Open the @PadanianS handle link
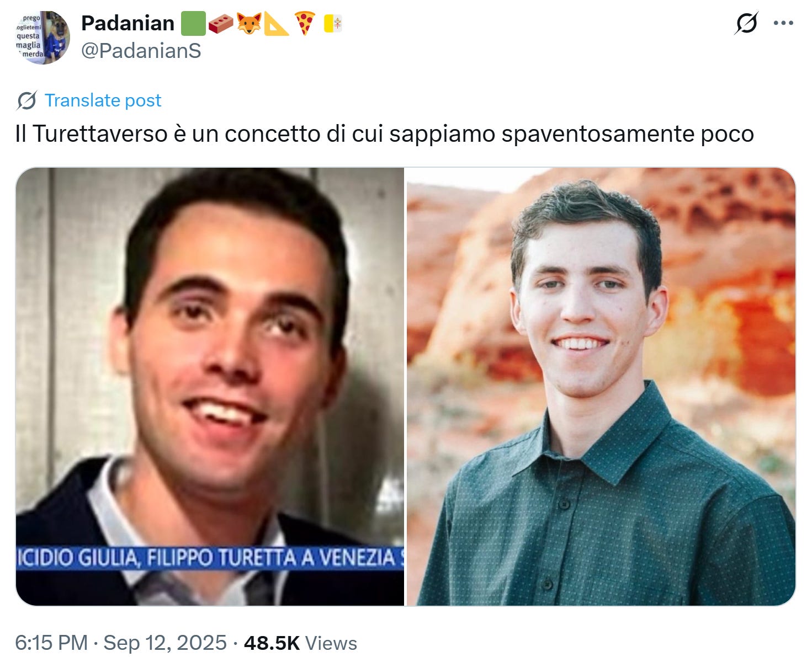The width and height of the screenshot is (812, 657). (141, 51)
